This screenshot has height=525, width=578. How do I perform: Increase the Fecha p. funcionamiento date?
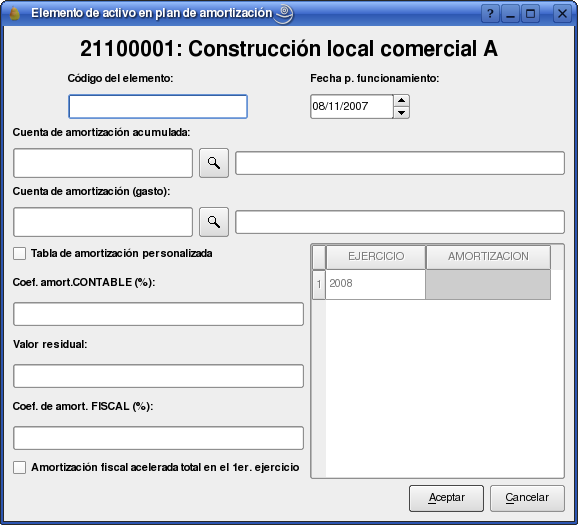point(401,100)
